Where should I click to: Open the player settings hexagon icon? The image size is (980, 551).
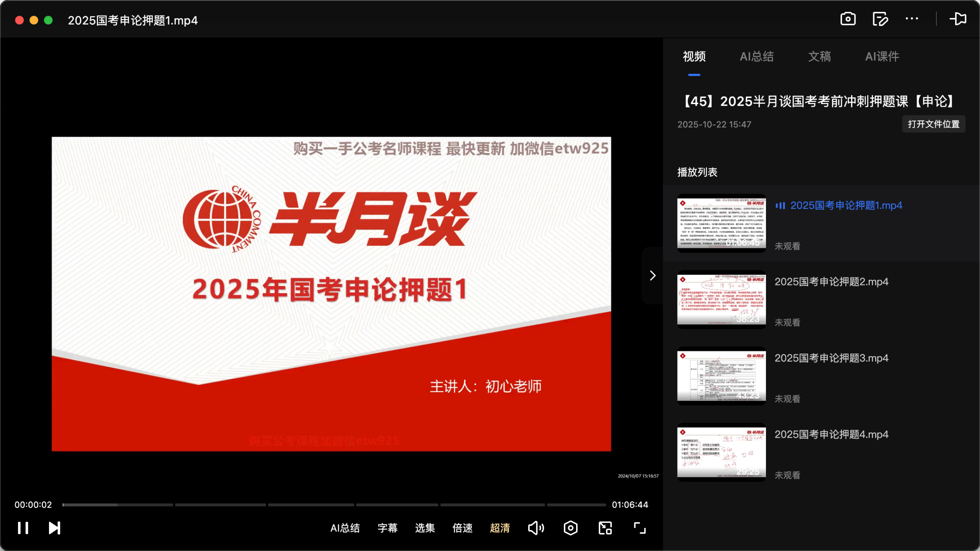click(x=570, y=528)
